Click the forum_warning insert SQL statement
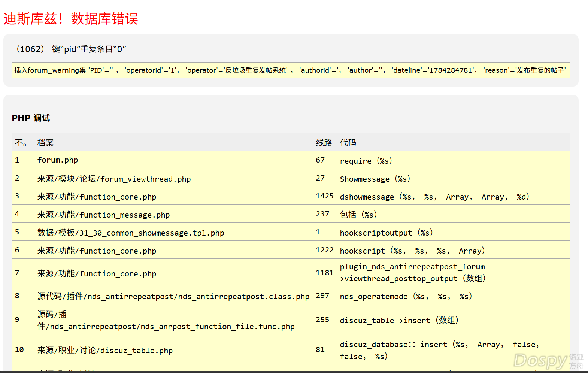This screenshot has width=588, height=373. 291,70
